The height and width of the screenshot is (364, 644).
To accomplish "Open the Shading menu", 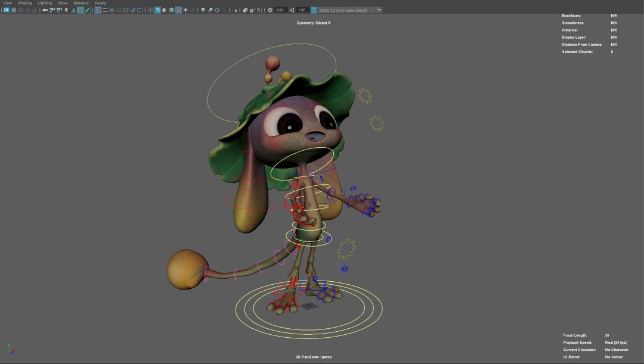I will pos(24,3).
